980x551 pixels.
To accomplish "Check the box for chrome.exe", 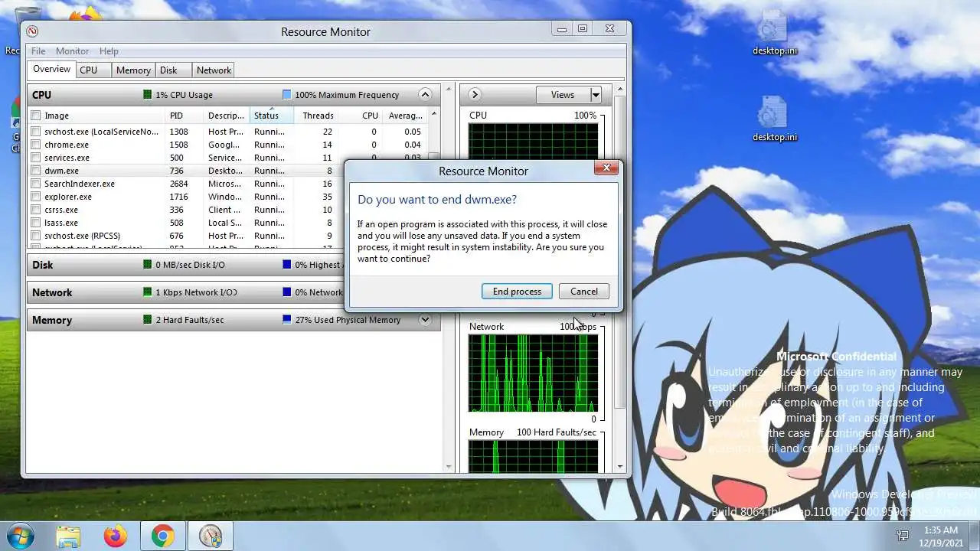I will pyautogui.click(x=36, y=145).
